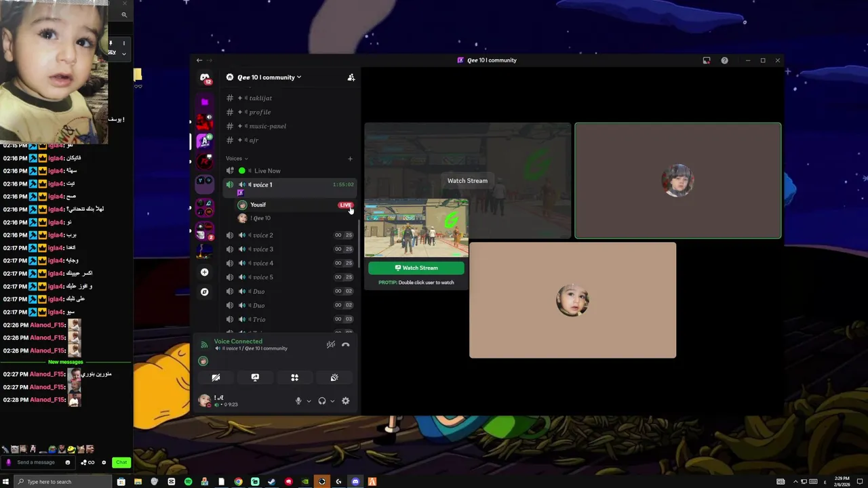This screenshot has width=868, height=488.
Task: Click the Windows Start button
Action: pyautogui.click(x=7, y=482)
